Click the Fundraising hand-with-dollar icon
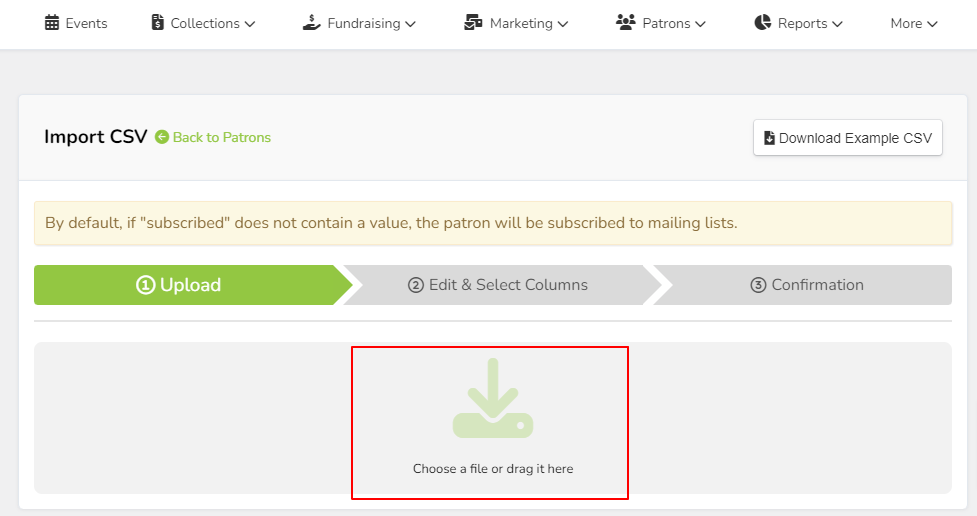The image size is (977, 516). point(312,22)
